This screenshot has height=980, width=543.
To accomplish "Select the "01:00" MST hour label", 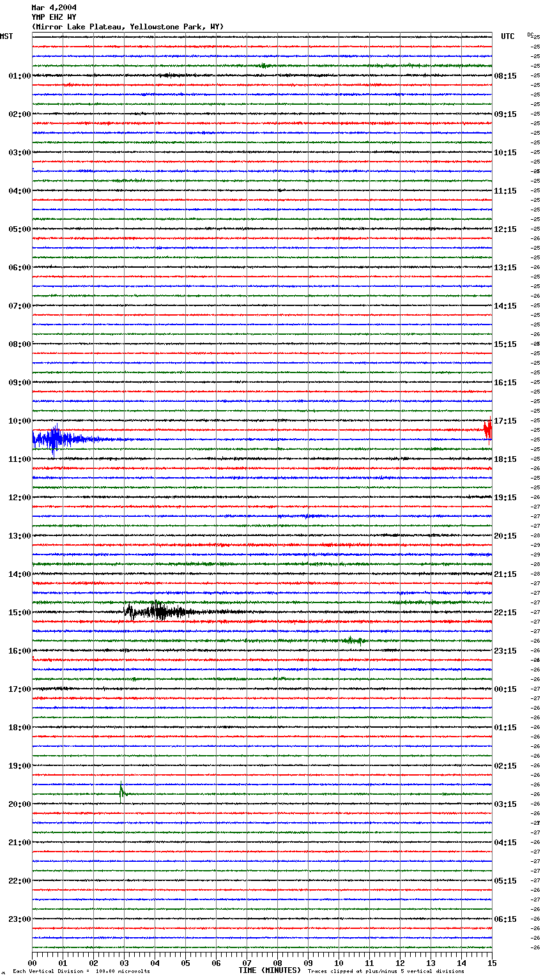I will click(x=20, y=76).
